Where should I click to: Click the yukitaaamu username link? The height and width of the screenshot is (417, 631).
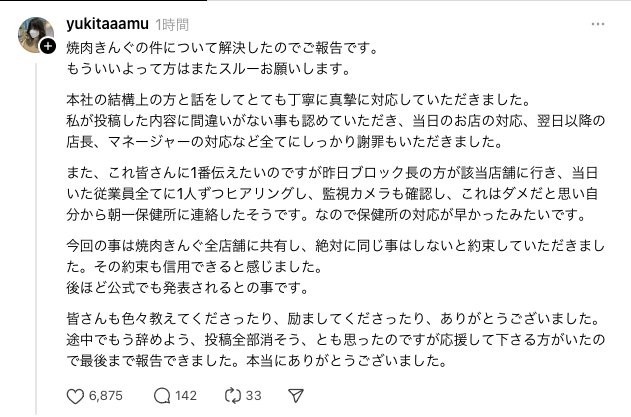[109, 21]
